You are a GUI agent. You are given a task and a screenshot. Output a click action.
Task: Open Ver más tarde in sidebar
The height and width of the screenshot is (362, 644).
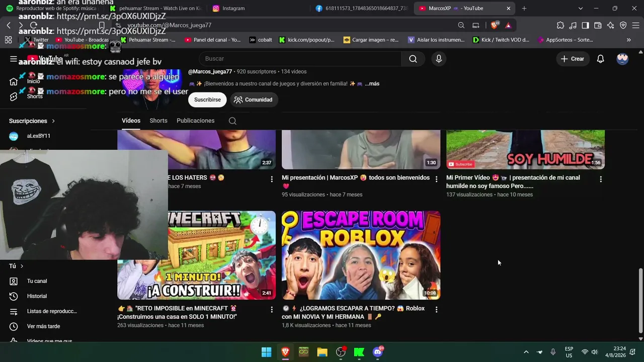43,326
